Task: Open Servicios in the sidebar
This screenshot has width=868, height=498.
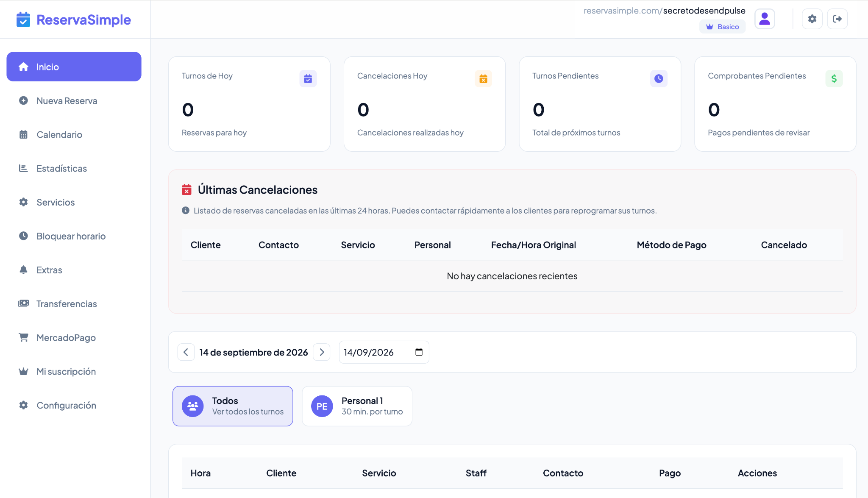Action: coord(74,202)
